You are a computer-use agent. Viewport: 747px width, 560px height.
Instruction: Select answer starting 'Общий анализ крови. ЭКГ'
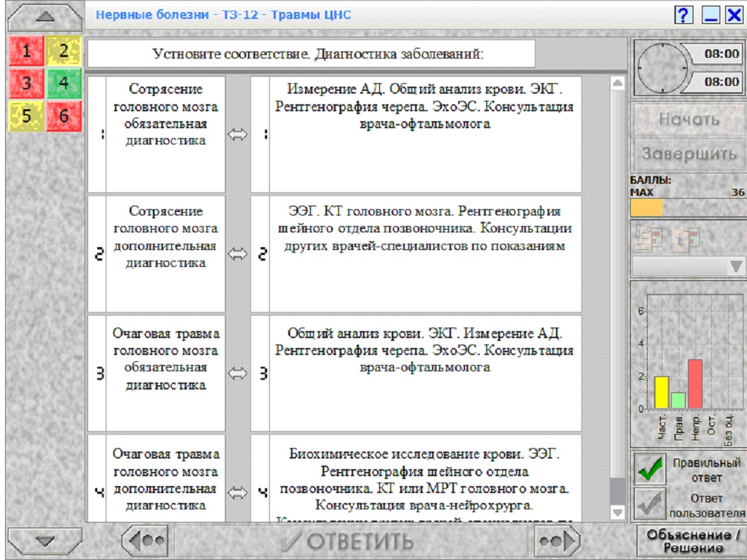coord(425,373)
